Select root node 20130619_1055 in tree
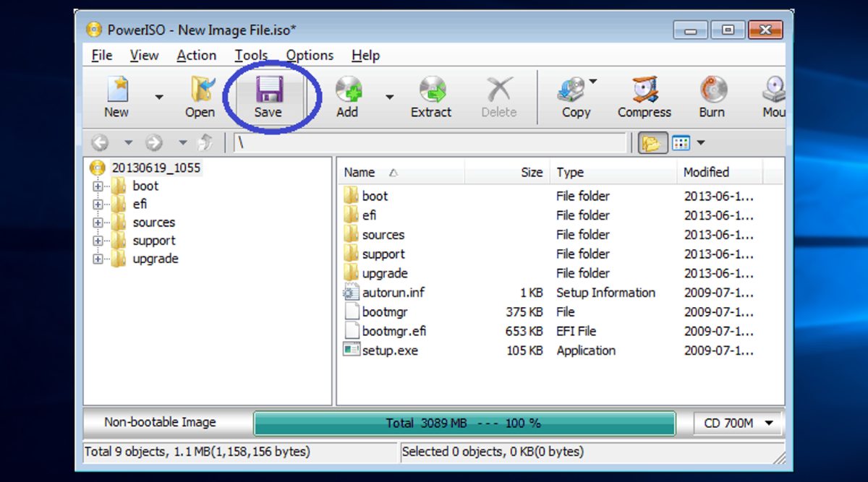The image size is (868, 482). pyautogui.click(x=156, y=168)
